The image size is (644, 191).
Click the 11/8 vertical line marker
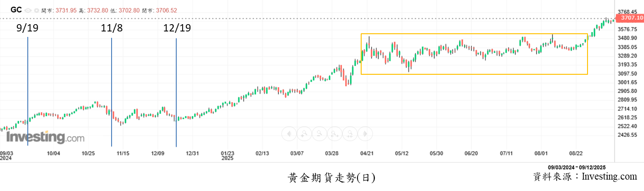pyautogui.click(x=112, y=91)
